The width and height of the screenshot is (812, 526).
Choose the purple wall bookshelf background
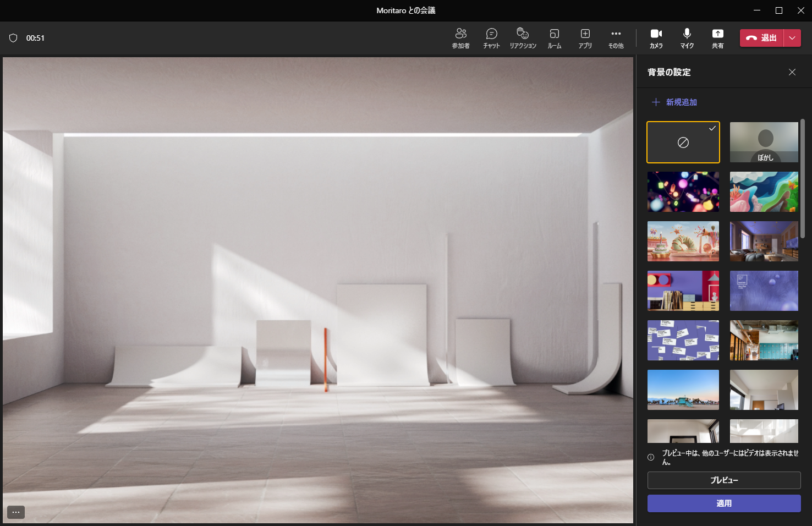click(x=683, y=291)
